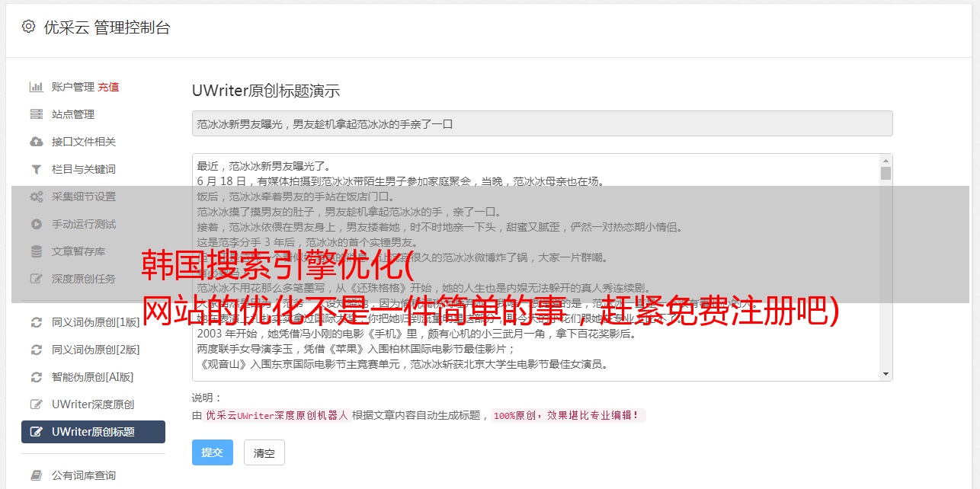Click the filter icon for 栏目与关键词
Viewport: 980px width, 489px height.
(36, 169)
